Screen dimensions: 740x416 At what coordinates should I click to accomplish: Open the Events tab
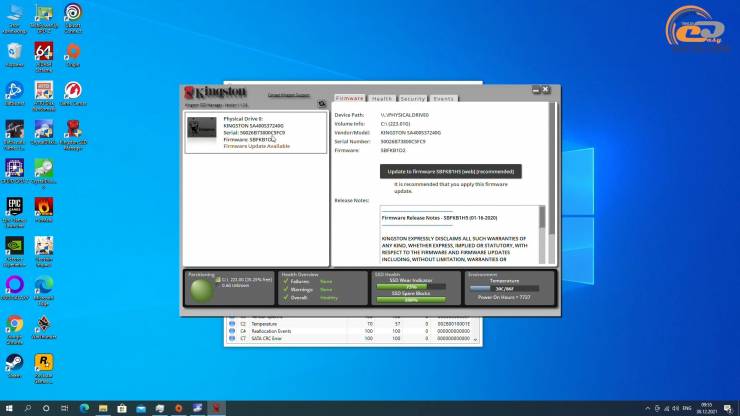point(443,98)
